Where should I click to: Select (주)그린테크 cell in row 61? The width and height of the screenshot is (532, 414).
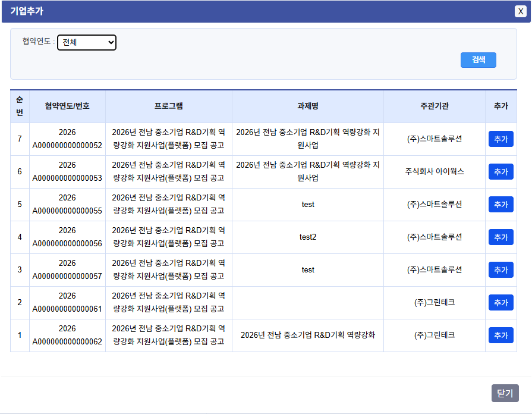click(435, 303)
